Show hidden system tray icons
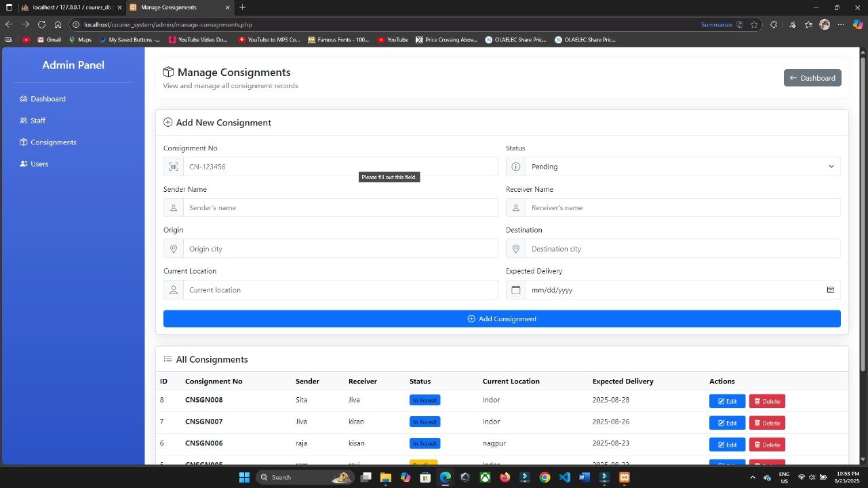 pos(752,477)
